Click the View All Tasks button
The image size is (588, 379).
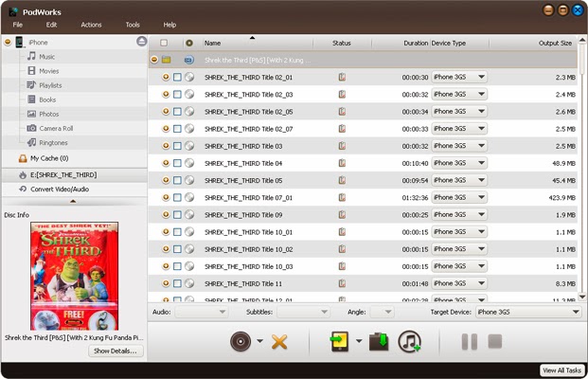561,370
